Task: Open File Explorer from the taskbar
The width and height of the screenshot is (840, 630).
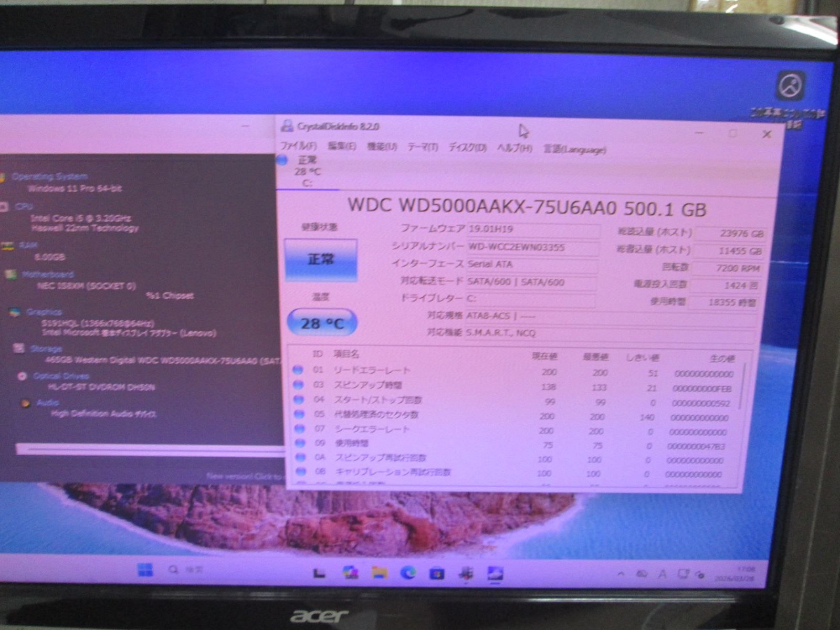Action: click(x=379, y=572)
